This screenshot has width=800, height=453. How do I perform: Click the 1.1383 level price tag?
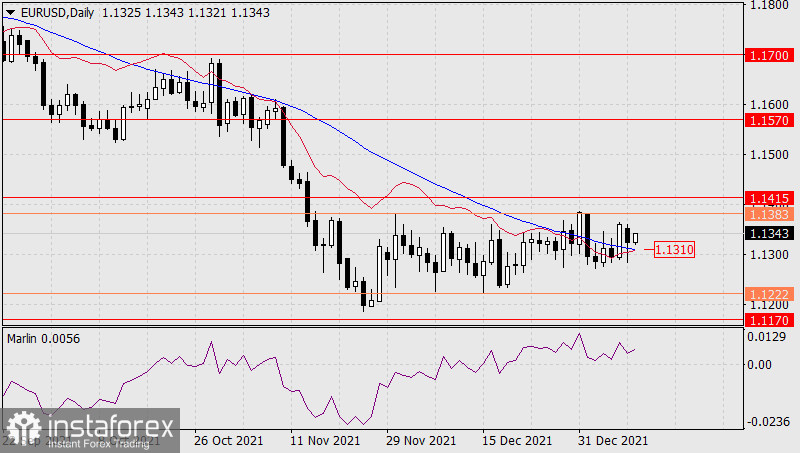pos(767,214)
